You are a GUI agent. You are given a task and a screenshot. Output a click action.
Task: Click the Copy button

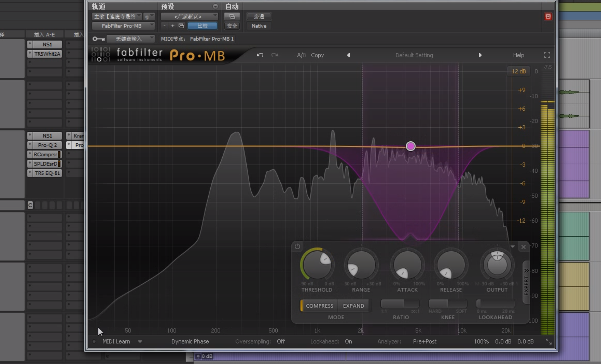click(x=317, y=55)
